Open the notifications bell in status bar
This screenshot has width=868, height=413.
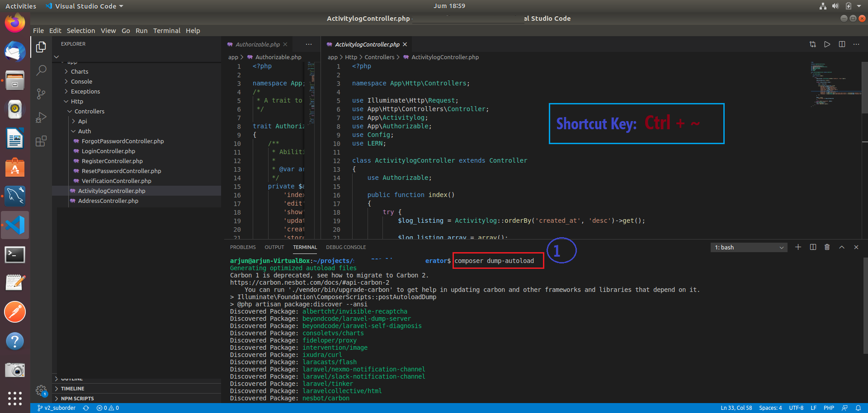[858, 408]
